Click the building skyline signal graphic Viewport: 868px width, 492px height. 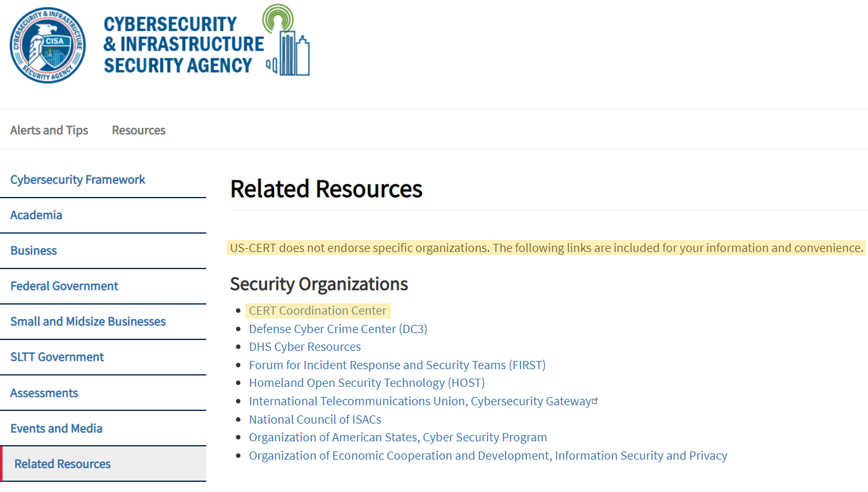[x=287, y=40]
